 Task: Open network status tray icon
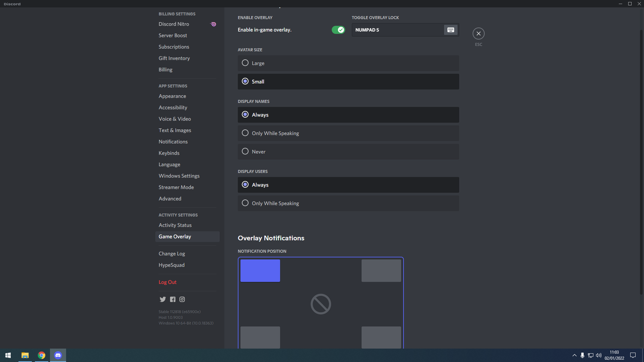point(591,355)
